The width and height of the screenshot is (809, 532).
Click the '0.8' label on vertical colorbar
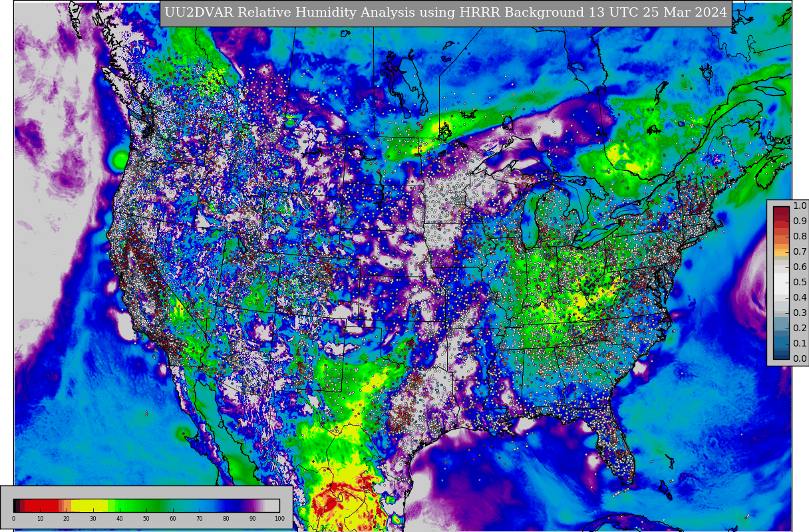pos(800,237)
